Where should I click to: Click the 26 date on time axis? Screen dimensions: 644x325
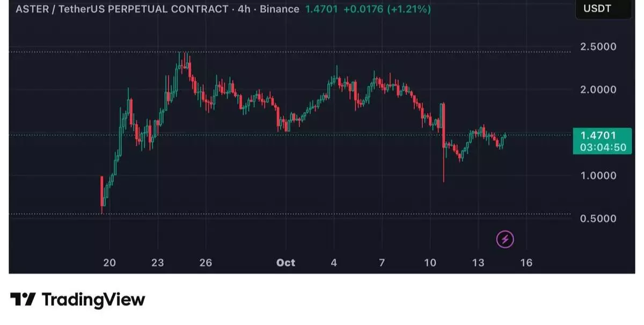(206, 263)
